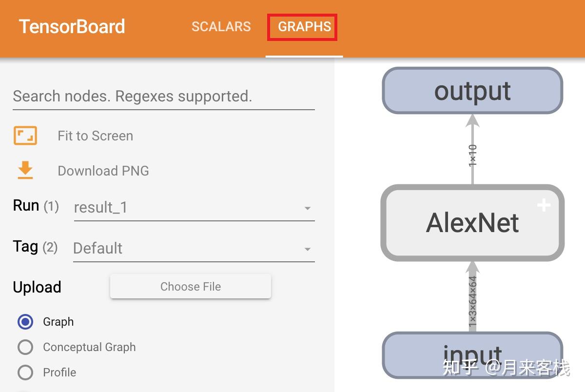Select the output node in graph
The image size is (585, 392).
pyautogui.click(x=472, y=91)
